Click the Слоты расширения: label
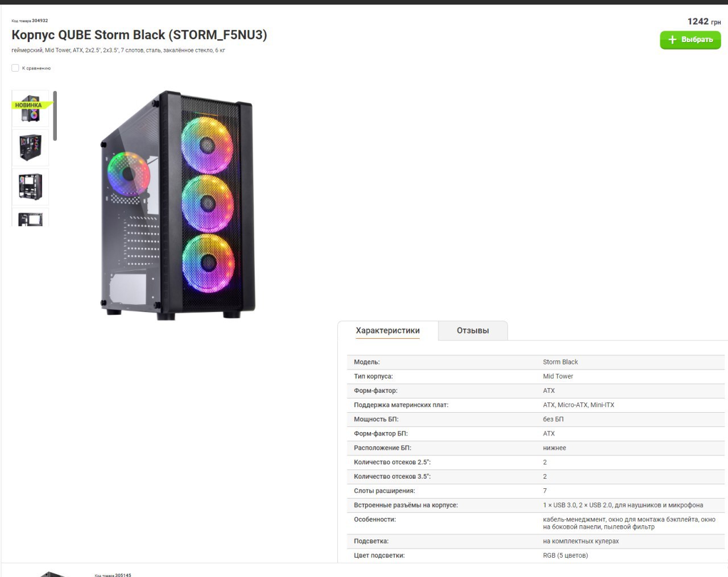Viewport: 728px width, 577px height. [384, 491]
